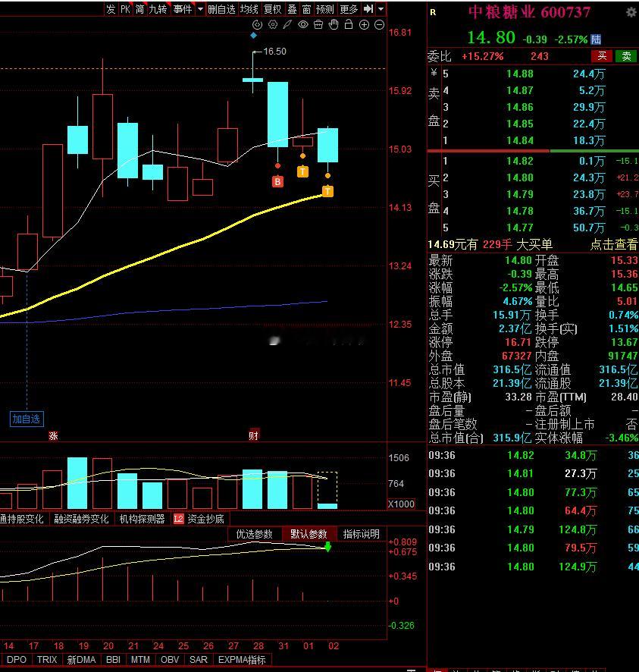Click the 加自选 button on chart
Screen dimensions: 639x672
point(27,419)
